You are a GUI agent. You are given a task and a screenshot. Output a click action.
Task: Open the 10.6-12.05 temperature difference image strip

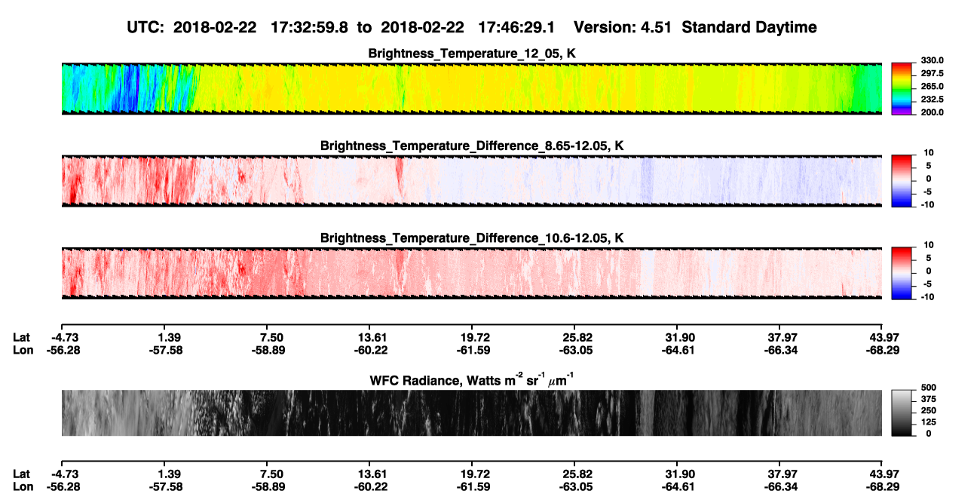pyautogui.click(x=472, y=274)
